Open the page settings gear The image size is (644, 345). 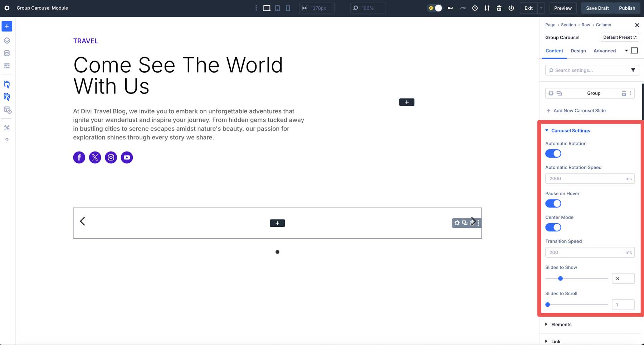[7, 8]
